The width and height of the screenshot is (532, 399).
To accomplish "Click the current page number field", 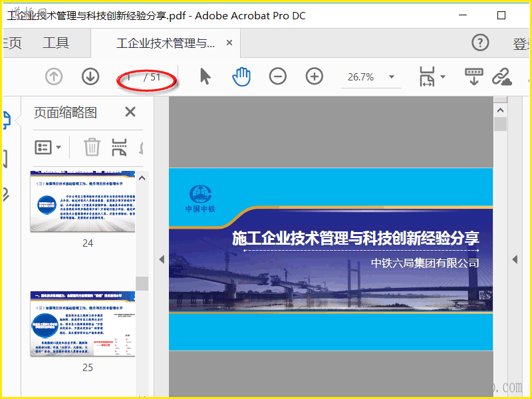I will (129, 77).
